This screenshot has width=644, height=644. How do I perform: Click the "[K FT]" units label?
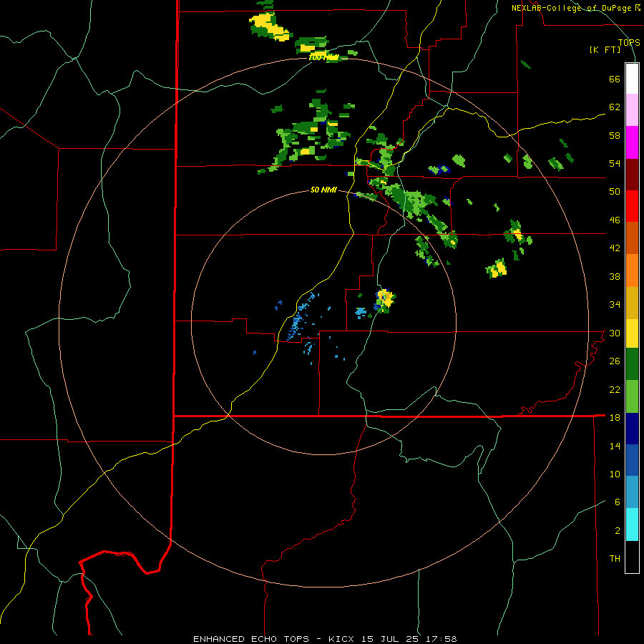(x=605, y=49)
